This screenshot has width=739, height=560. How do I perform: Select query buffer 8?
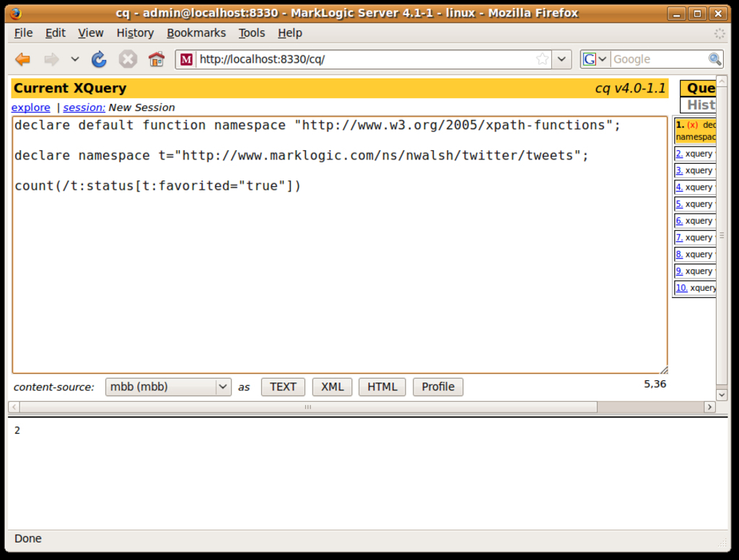point(679,254)
